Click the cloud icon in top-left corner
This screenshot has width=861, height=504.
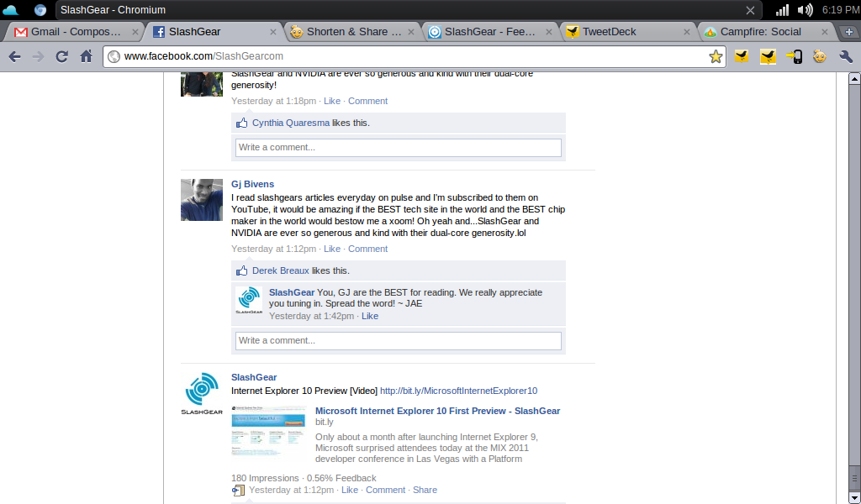(x=11, y=10)
